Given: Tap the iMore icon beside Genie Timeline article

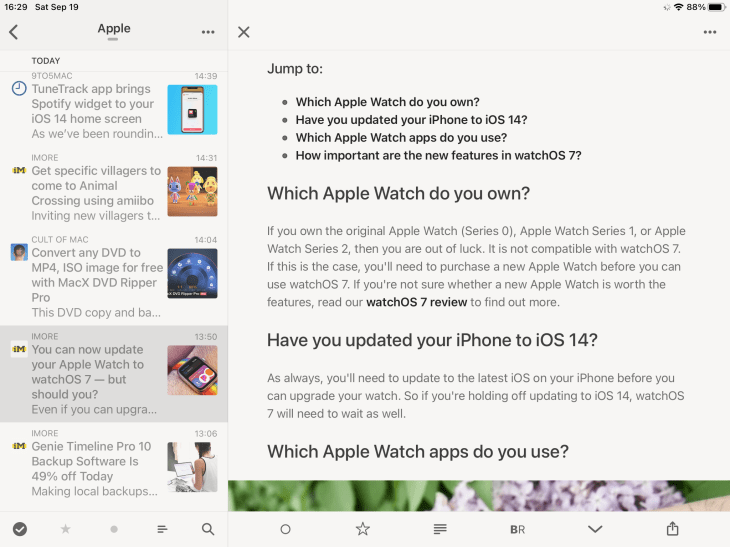Looking at the screenshot, I should point(19,446).
